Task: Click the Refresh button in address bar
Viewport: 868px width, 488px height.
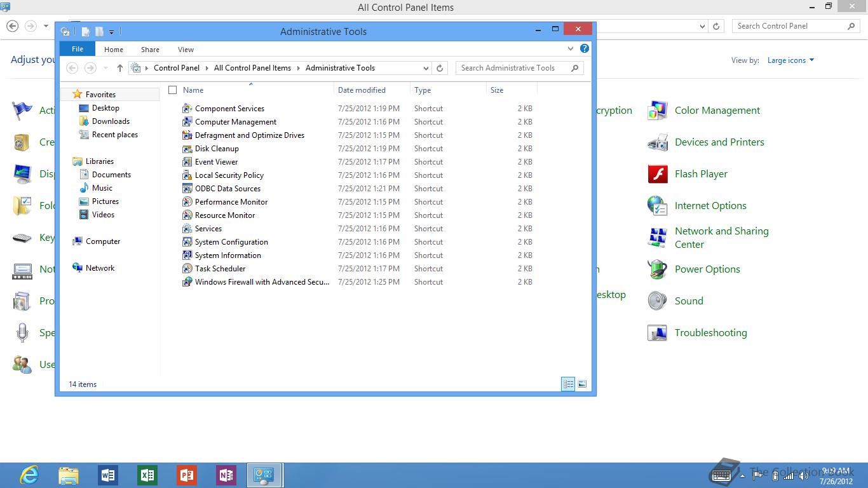Action: [440, 68]
